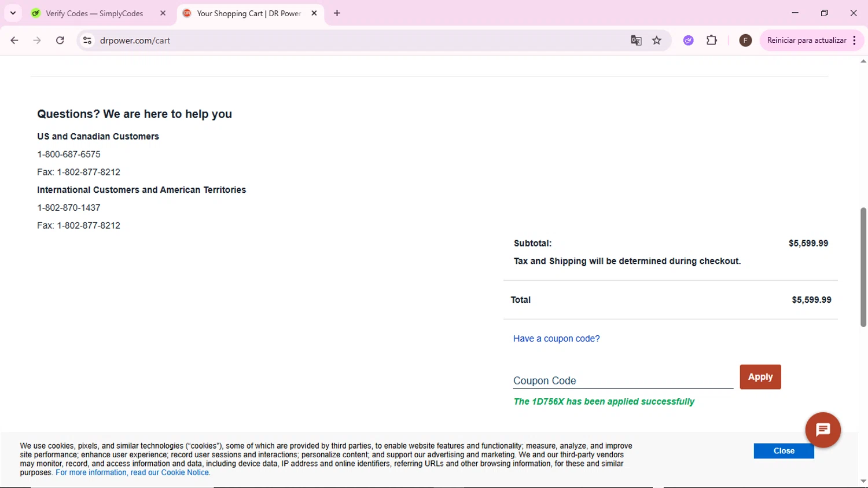Open the Chrome three-dot menu
This screenshot has width=868, height=488.
coord(855,41)
